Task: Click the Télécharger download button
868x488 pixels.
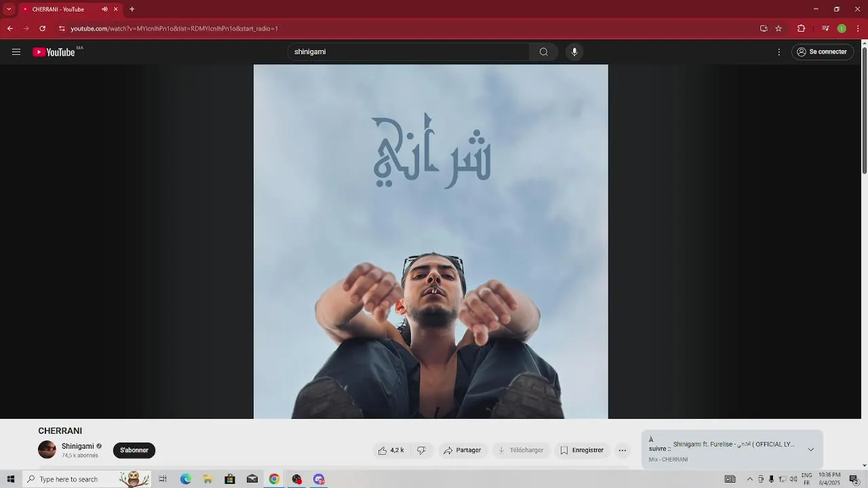Action: click(521, 450)
